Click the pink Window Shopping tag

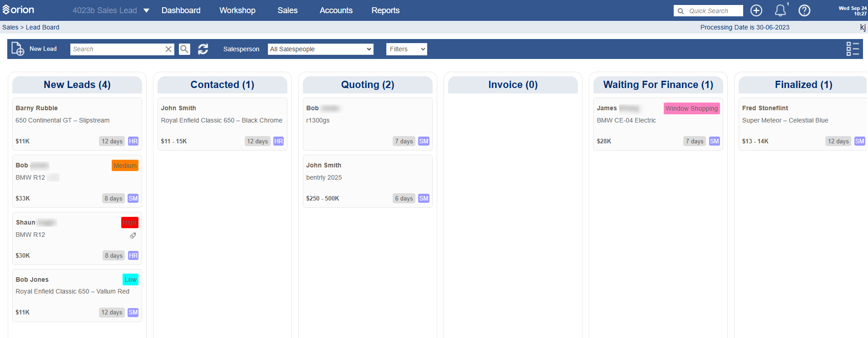692,108
